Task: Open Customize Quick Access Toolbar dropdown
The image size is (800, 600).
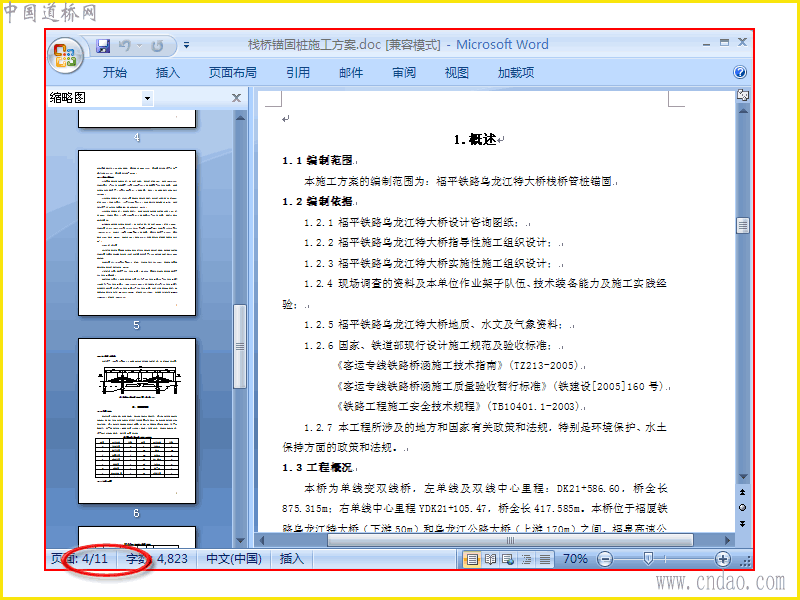Action: click(x=187, y=46)
